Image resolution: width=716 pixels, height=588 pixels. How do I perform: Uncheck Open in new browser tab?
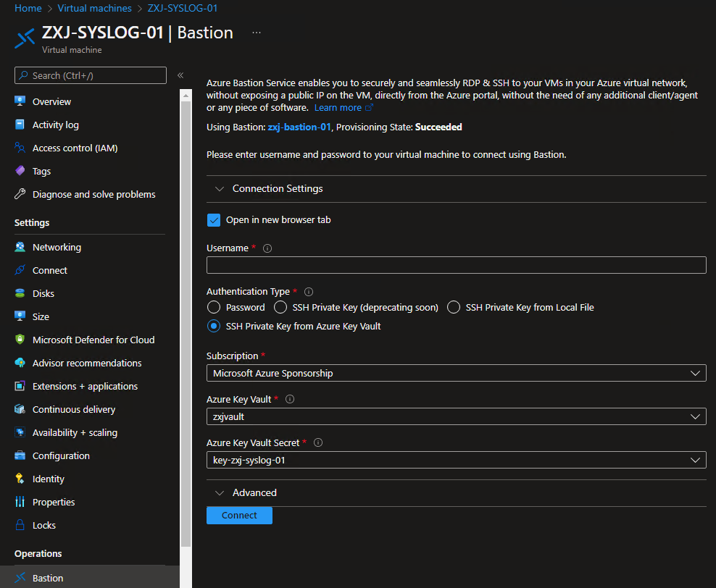click(214, 219)
